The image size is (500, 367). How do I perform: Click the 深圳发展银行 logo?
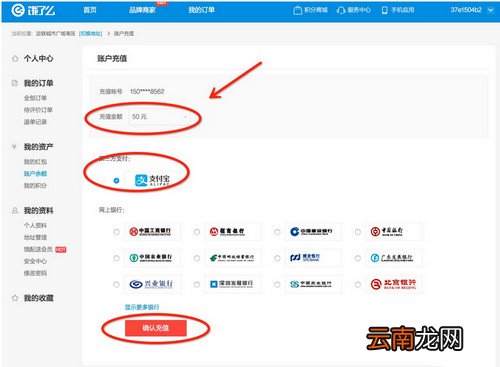coord(232,284)
